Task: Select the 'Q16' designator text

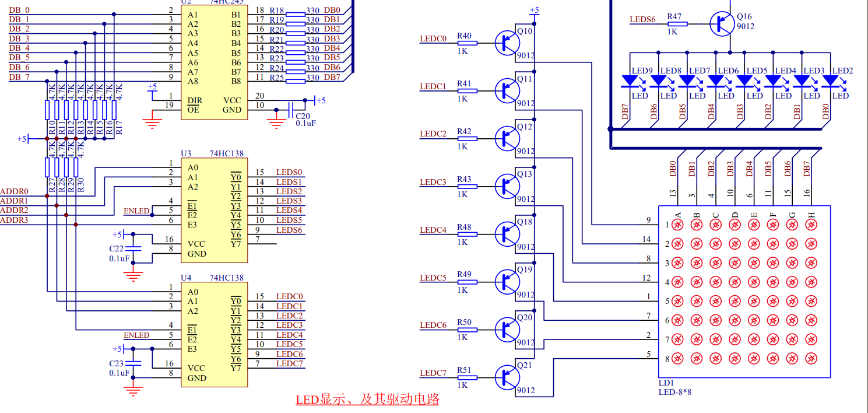Action: click(x=744, y=16)
